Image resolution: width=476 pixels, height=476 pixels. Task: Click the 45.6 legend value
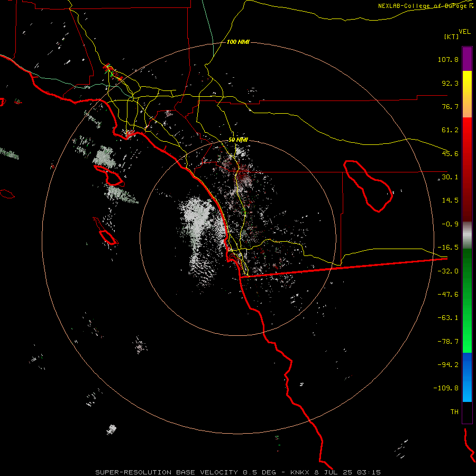[x=450, y=153]
